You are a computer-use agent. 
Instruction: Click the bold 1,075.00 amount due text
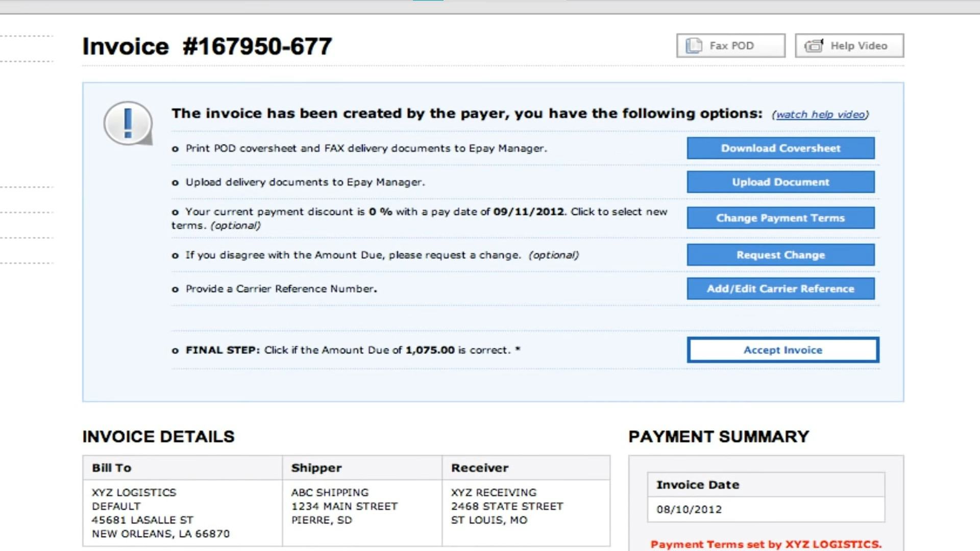(430, 350)
